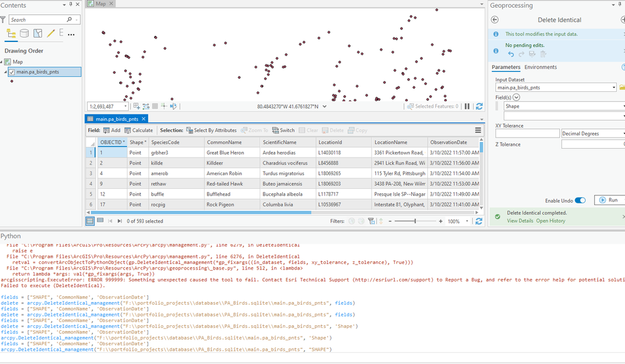Open the Input Dataset dropdown
The image size is (625, 364).
[x=614, y=88]
